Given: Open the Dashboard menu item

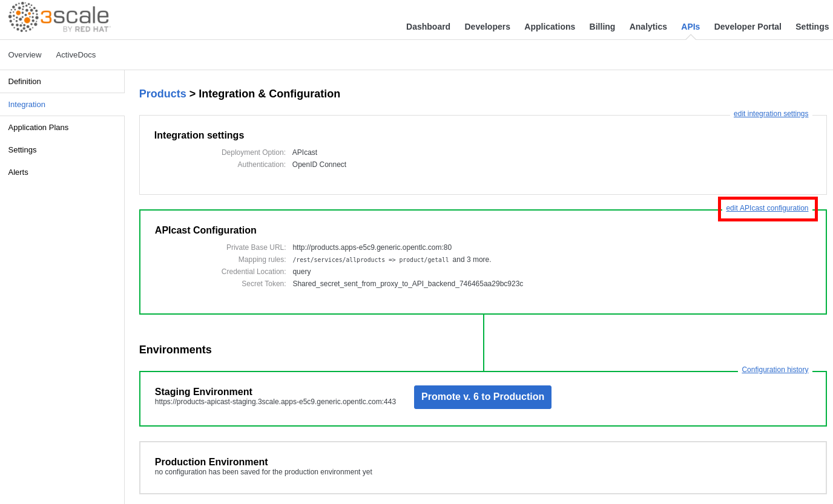Looking at the screenshot, I should coord(428,27).
